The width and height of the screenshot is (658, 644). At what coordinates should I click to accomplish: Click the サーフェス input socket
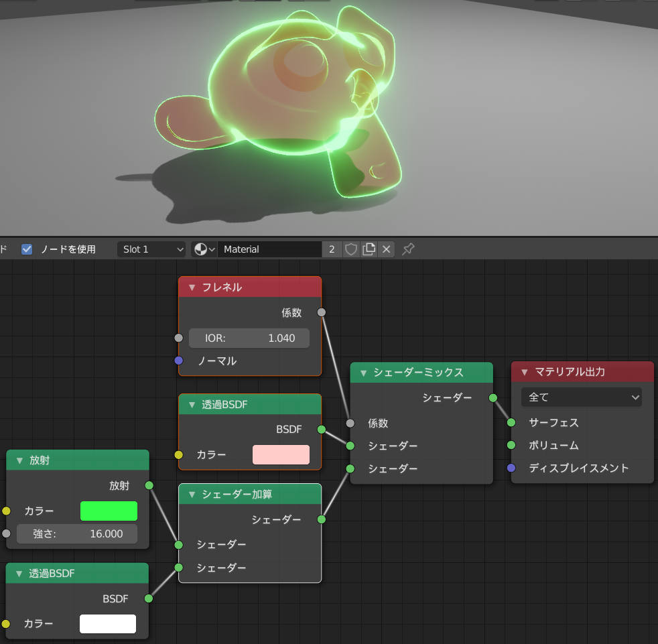511,422
